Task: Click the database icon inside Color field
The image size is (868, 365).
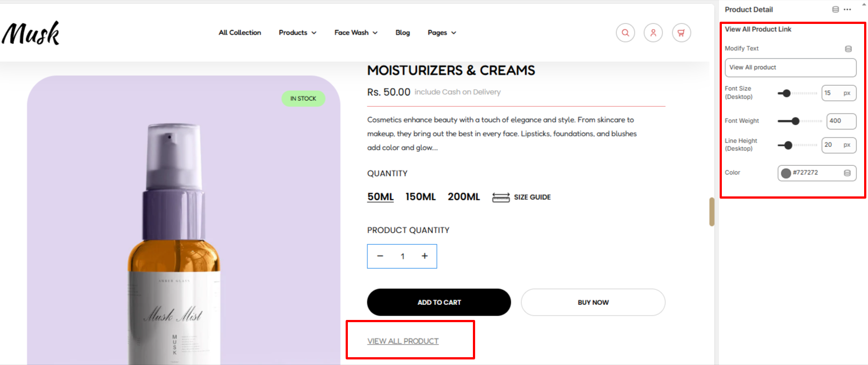Action: tap(847, 173)
